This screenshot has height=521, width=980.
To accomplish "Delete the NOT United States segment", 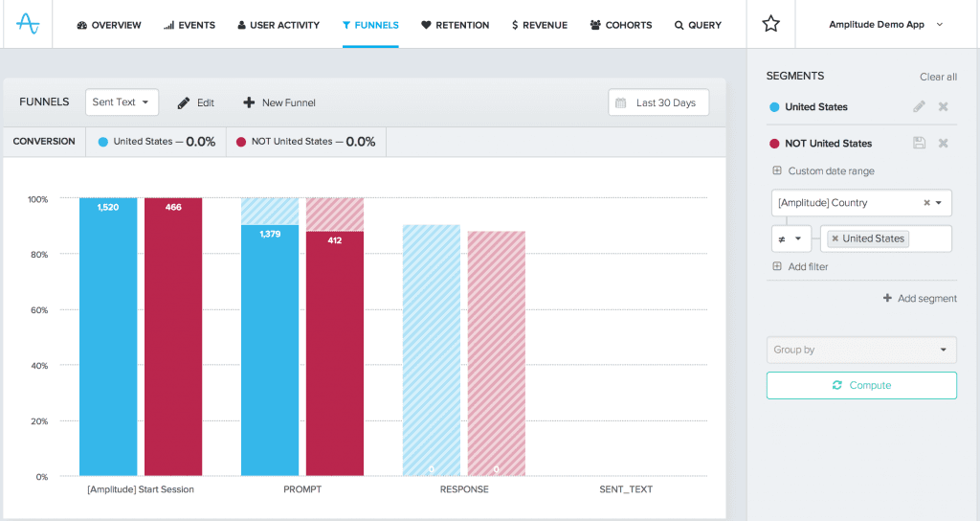I will [x=943, y=144].
